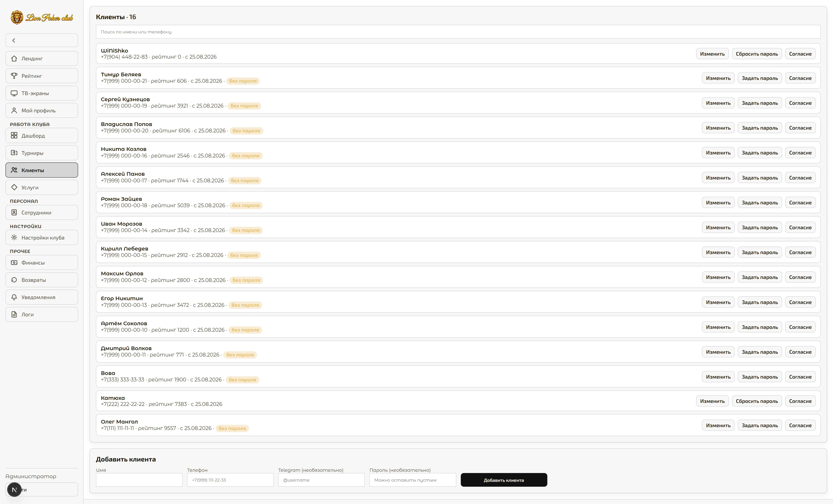Click Задать пароль for Егор Никитин

tap(760, 302)
